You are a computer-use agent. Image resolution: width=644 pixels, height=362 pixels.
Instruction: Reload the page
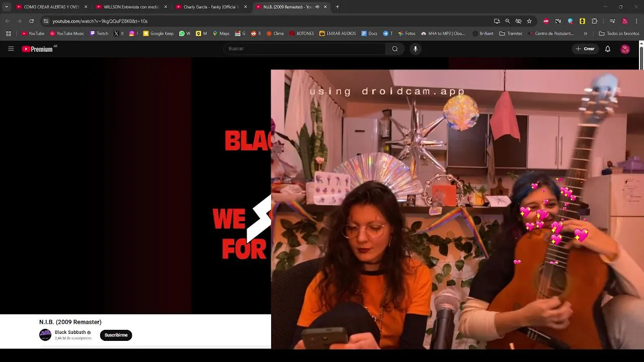pyautogui.click(x=31, y=21)
